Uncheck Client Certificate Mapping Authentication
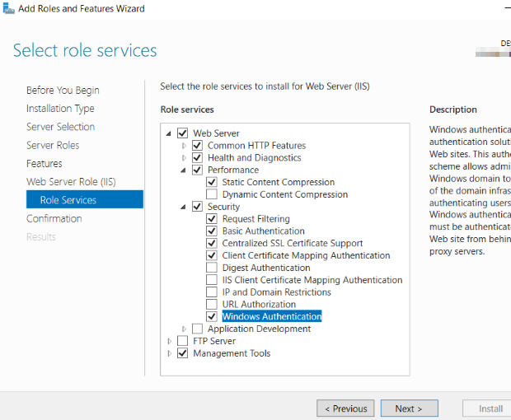The image size is (511, 420). pos(212,255)
